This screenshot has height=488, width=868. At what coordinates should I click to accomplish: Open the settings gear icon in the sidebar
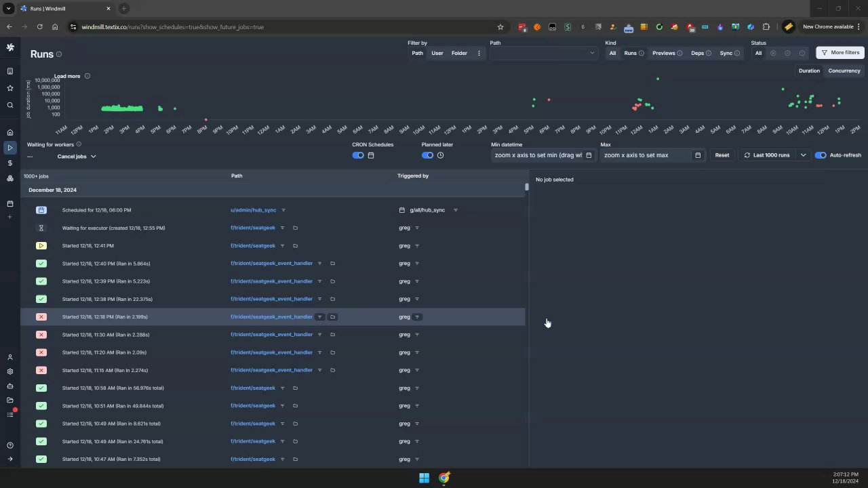(10, 371)
